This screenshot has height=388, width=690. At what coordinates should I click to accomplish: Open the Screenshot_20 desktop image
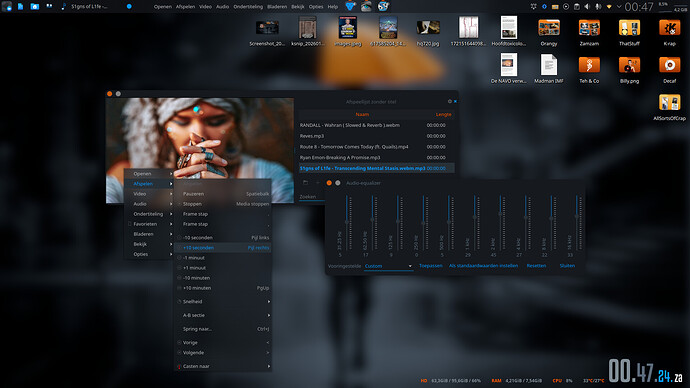coord(267,28)
